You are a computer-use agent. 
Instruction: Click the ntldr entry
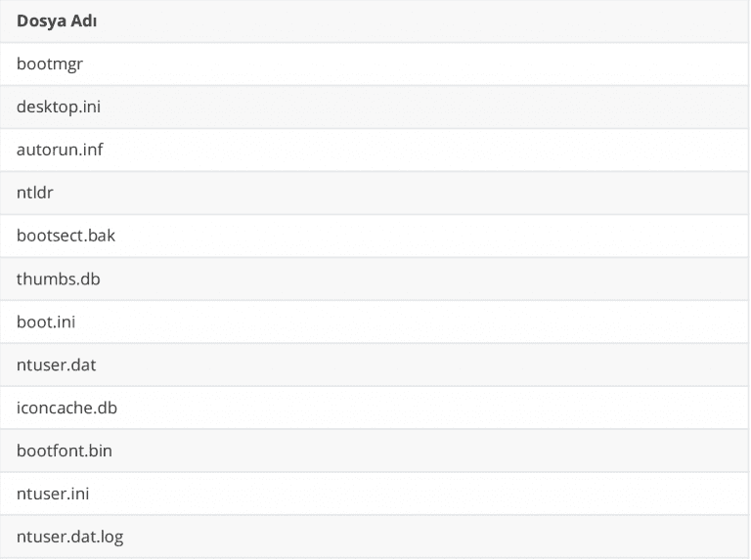point(35,193)
